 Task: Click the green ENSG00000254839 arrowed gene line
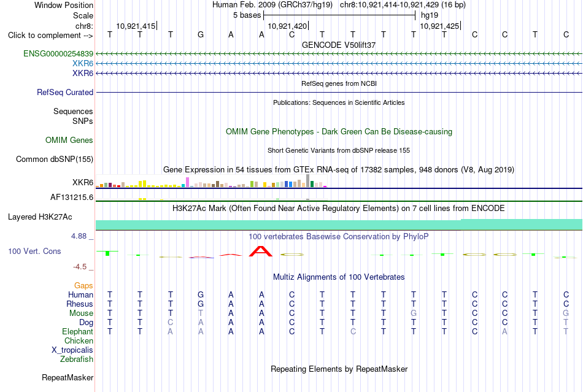tap(339, 54)
